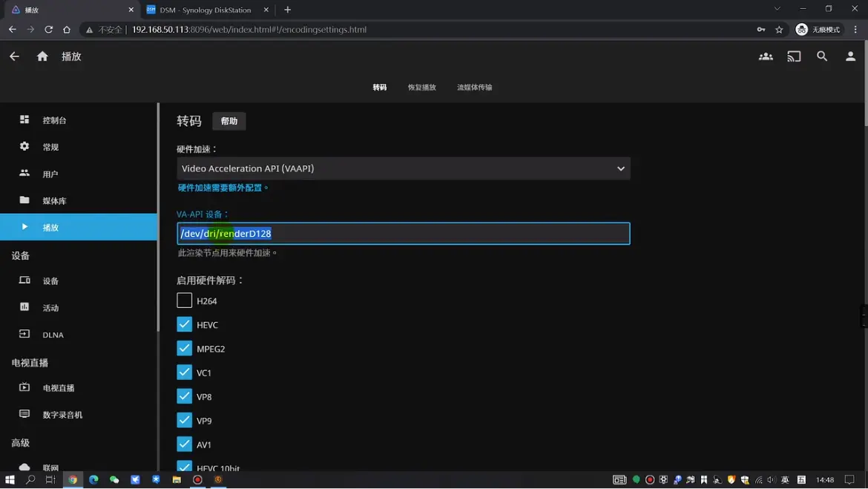868x489 pixels.
Task: Switch to the 恢复播放 tab
Action: coord(421,88)
